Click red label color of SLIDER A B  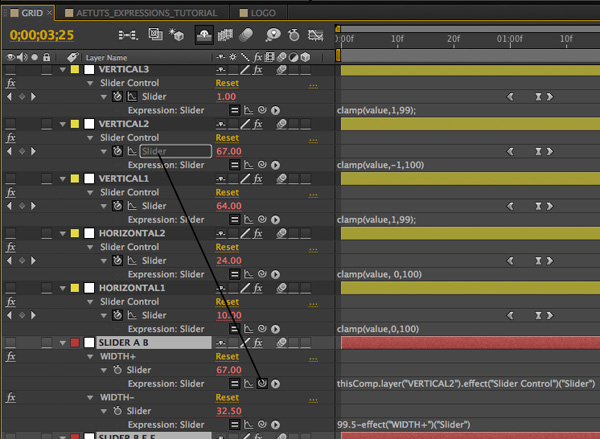75,343
